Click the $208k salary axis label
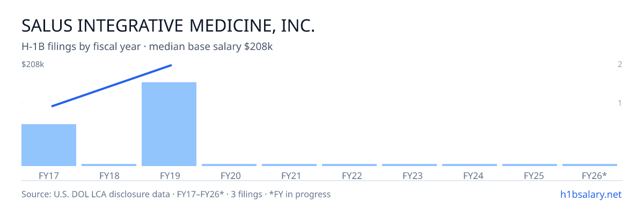 point(33,64)
